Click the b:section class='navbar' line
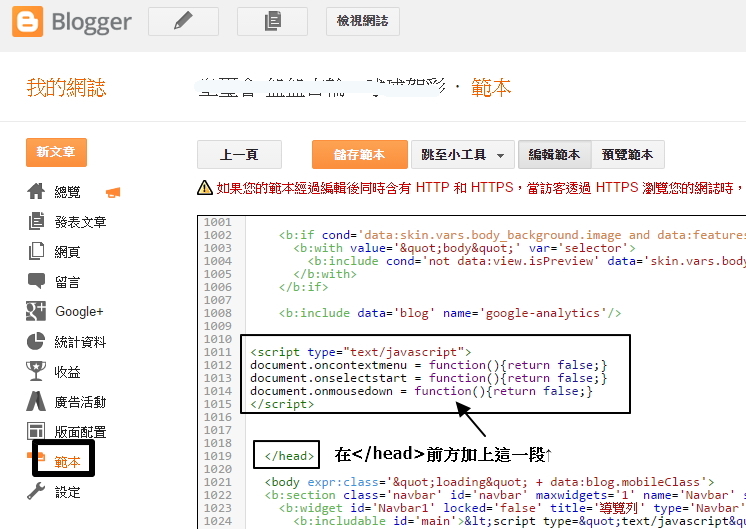Image resolution: width=746 pixels, height=529 pixels. [505, 495]
